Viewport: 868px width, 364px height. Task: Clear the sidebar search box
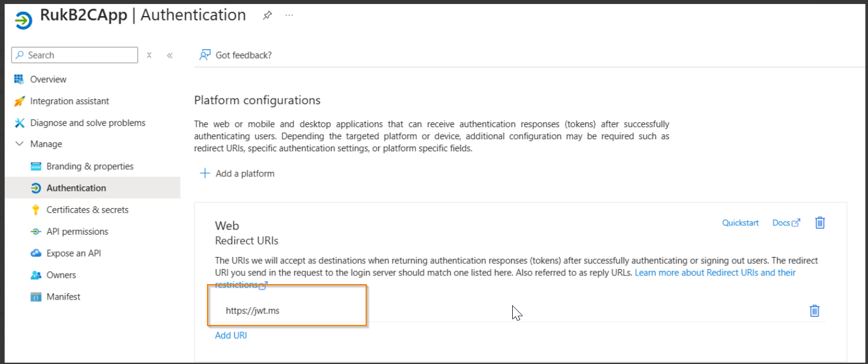click(149, 55)
